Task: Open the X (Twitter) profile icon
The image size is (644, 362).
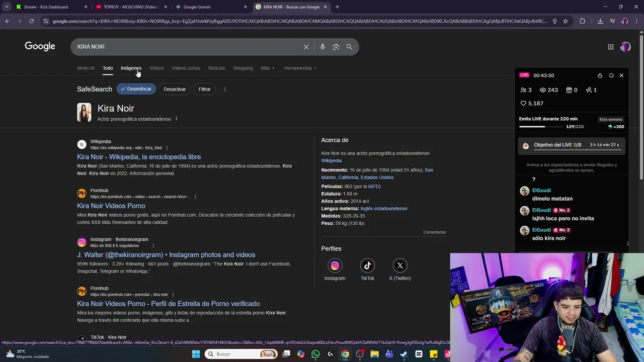Action: [400, 265]
